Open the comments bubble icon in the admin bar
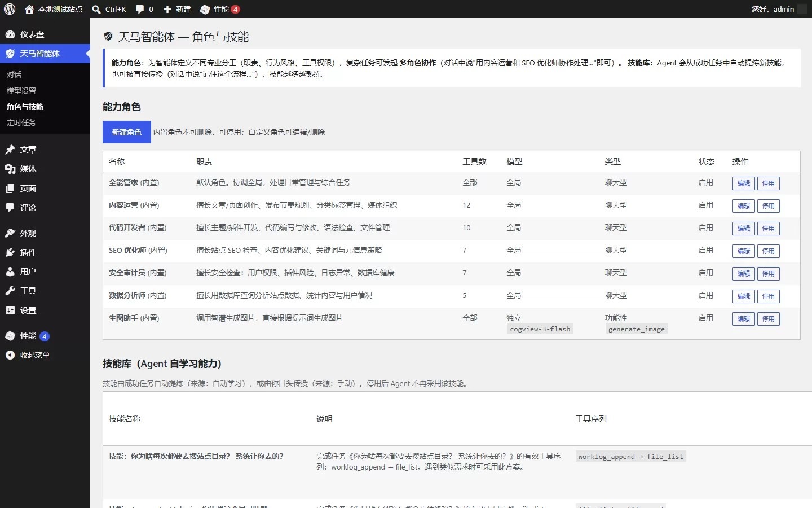The height and width of the screenshot is (508, 812). click(x=140, y=9)
